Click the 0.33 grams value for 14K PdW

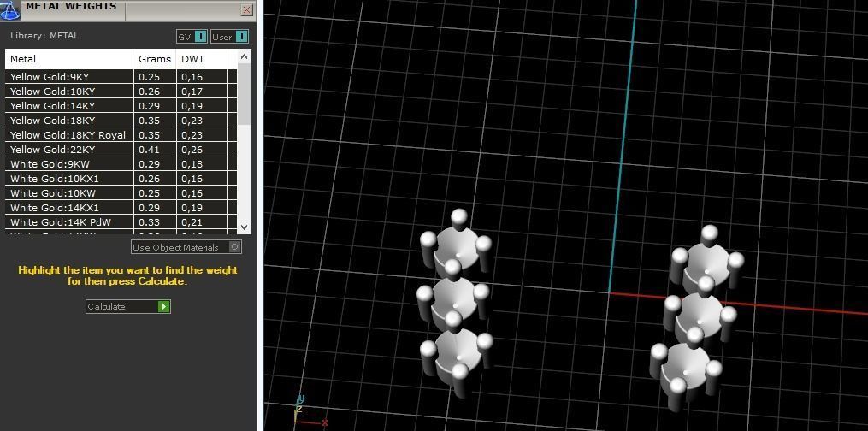(150, 222)
